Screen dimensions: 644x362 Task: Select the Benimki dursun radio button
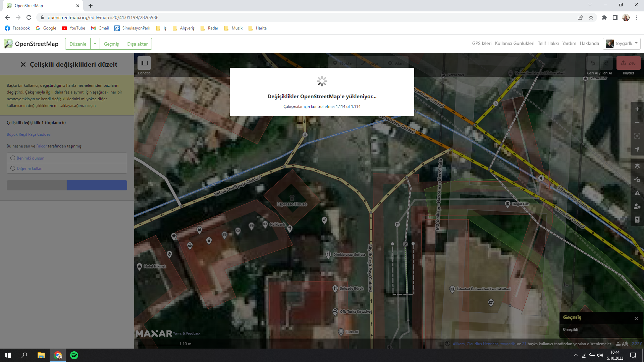12,158
